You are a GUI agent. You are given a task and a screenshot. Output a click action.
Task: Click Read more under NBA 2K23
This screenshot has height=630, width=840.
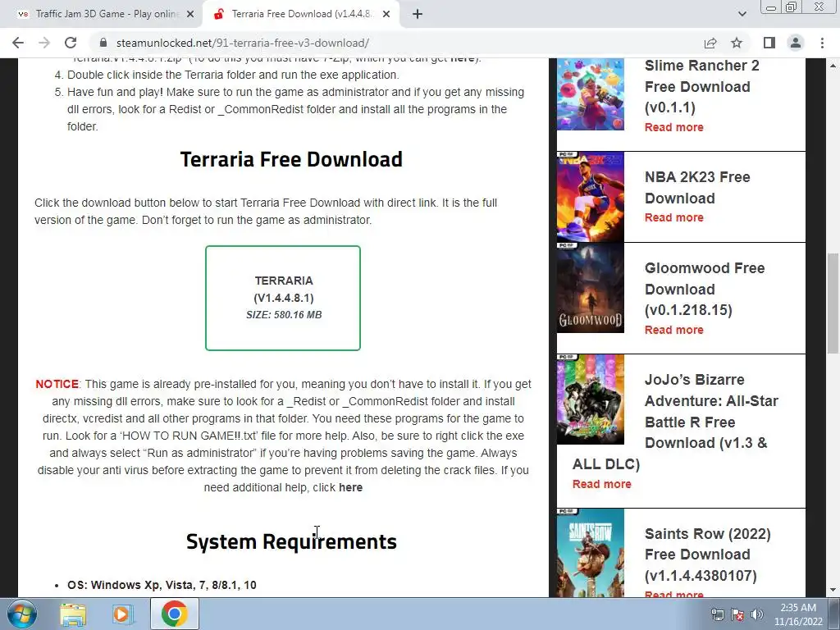[x=674, y=217]
